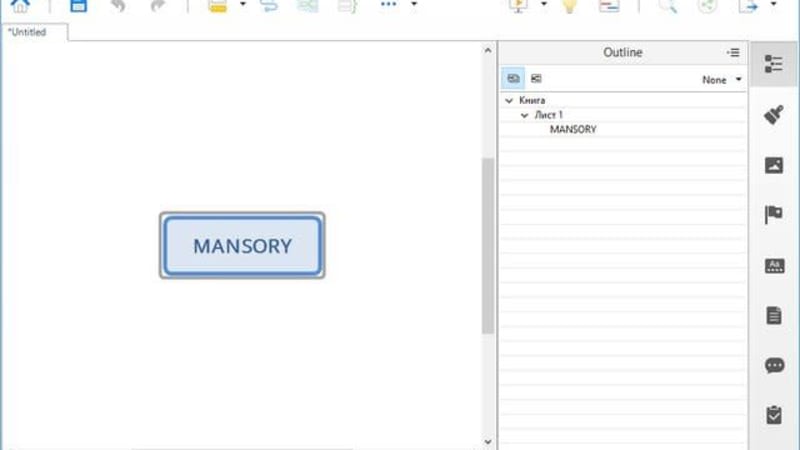Open the Outline panel menu icon
This screenshot has width=800, height=450.
point(733,53)
